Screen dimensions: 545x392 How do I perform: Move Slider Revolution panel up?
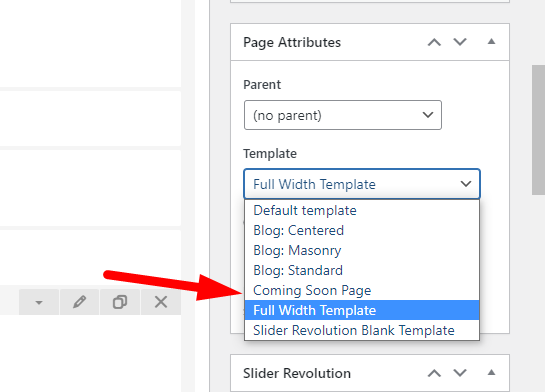pos(434,373)
